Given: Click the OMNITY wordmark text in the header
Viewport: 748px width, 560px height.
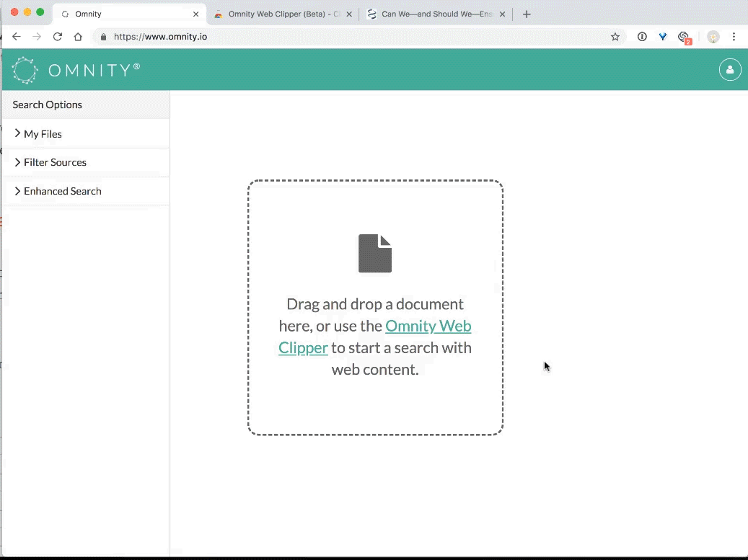Looking at the screenshot, I should point(94,71).
